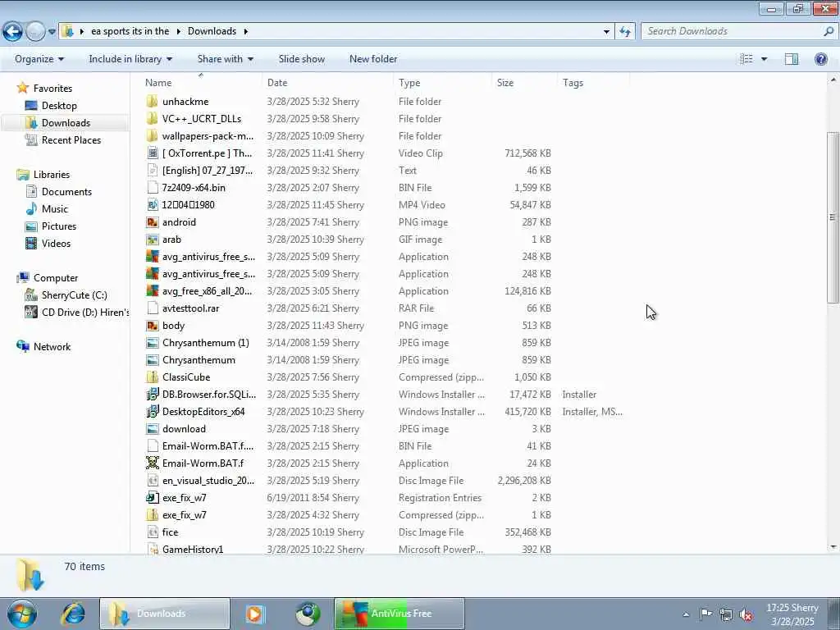Screen dimensions: 840x630
Task: Click the muted volume tray icon
Action: tap(746, 614)
